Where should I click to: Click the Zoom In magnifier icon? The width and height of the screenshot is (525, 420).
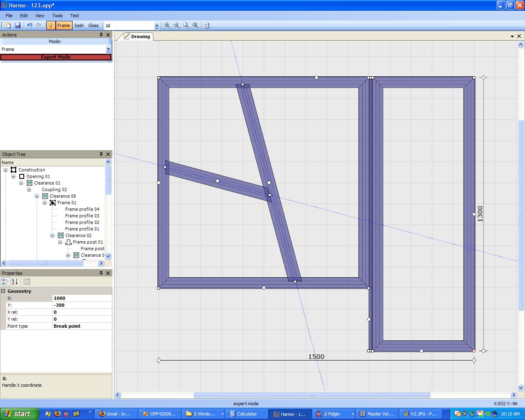167,25
